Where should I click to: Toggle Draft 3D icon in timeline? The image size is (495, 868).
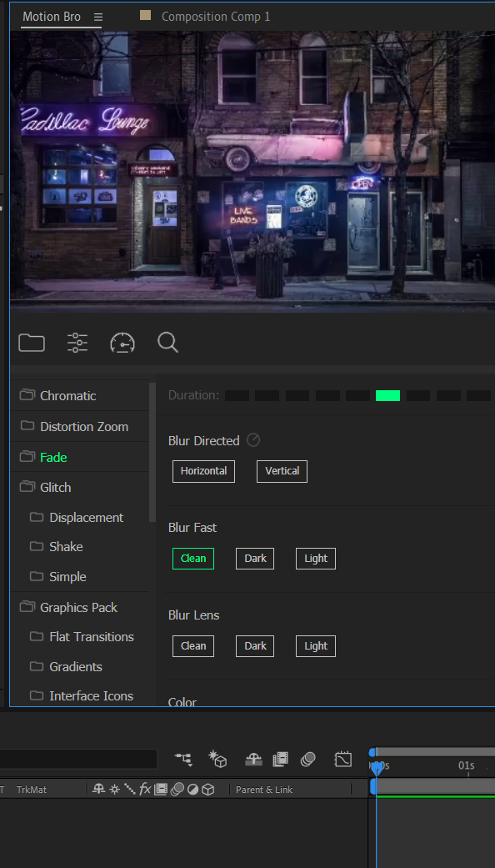coord(217,759)
